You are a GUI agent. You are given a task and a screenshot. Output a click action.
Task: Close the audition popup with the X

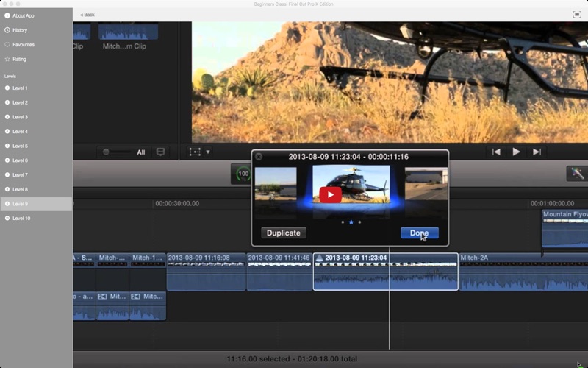pyautogui.click(x=259, y=157)
